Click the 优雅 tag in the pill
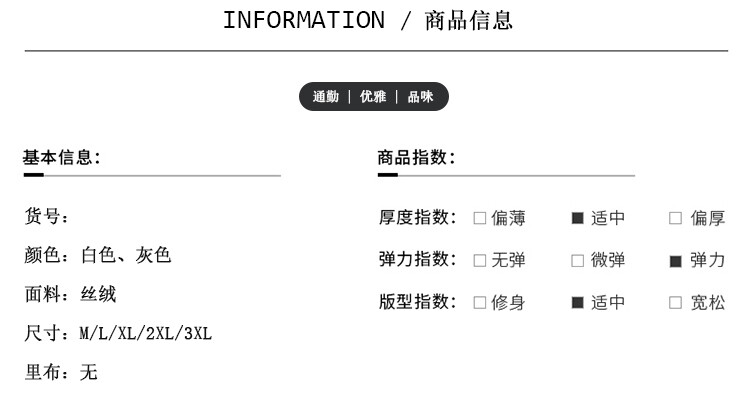The width and height of the screenshot is (750, 419). (x=373, y=97)
